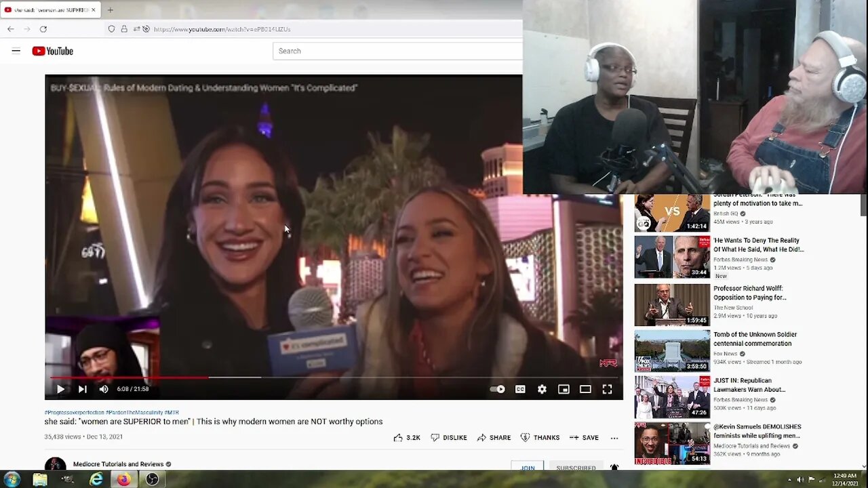The image size is (868, 488).
Task: Reload the current YouTube page
Action: click(43, 29)
